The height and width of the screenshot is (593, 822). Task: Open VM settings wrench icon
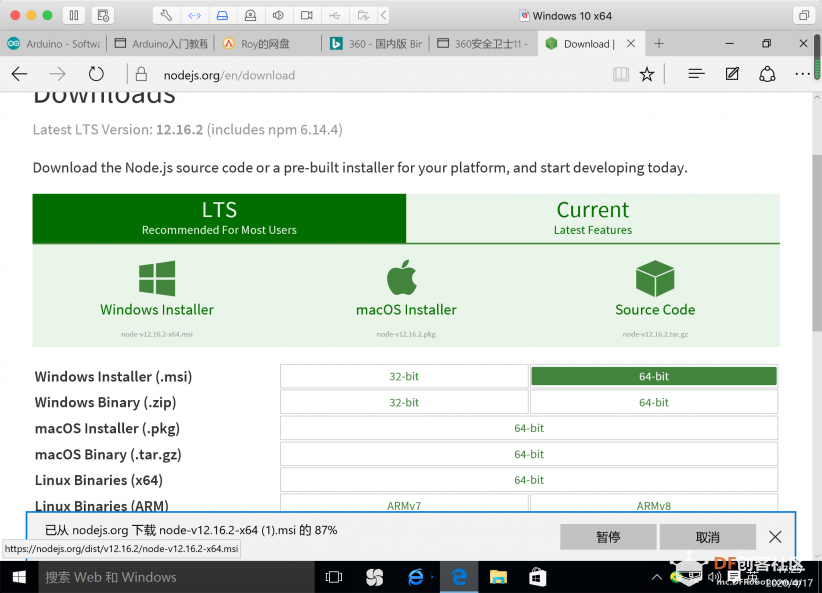point(166,15)
